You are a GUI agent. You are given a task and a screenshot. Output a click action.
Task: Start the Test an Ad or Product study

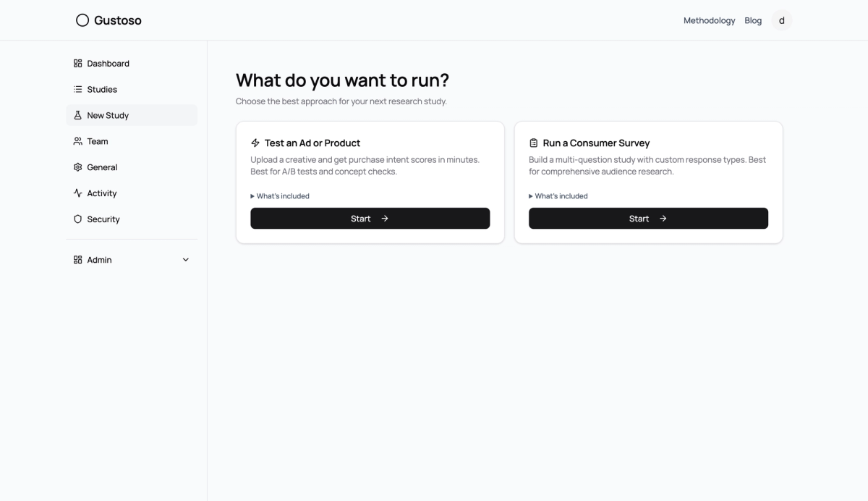pyautogui.click(x=370, y=219)
